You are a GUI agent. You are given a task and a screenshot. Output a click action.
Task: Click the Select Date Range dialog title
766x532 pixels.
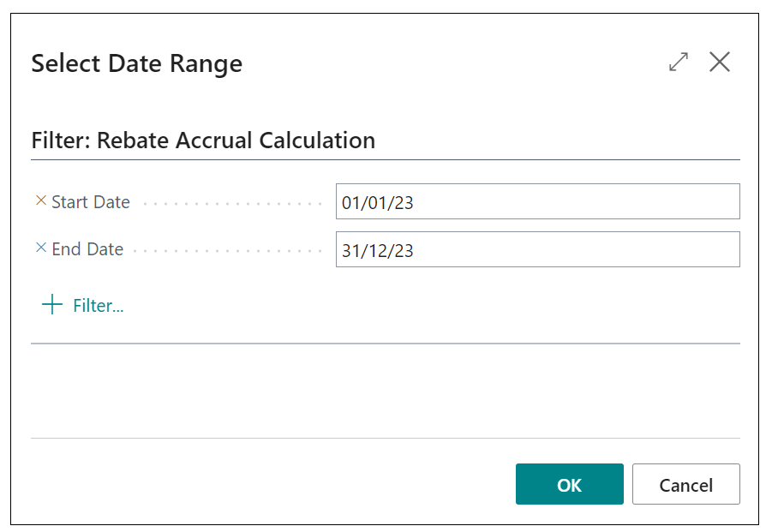tap(136, 63)
